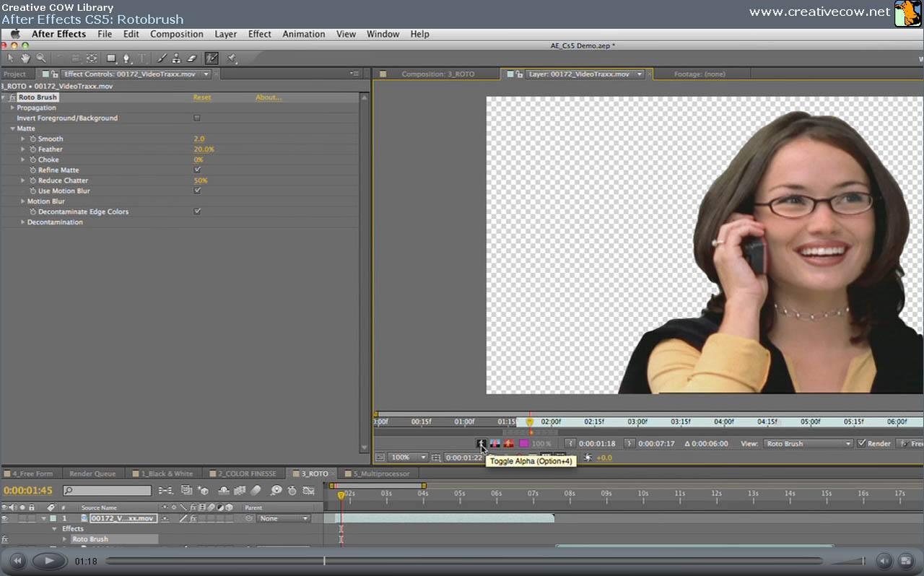Toggle Draft 3D in the timeline
Viewport: 924px width, 576px height.
pos(204,491)
